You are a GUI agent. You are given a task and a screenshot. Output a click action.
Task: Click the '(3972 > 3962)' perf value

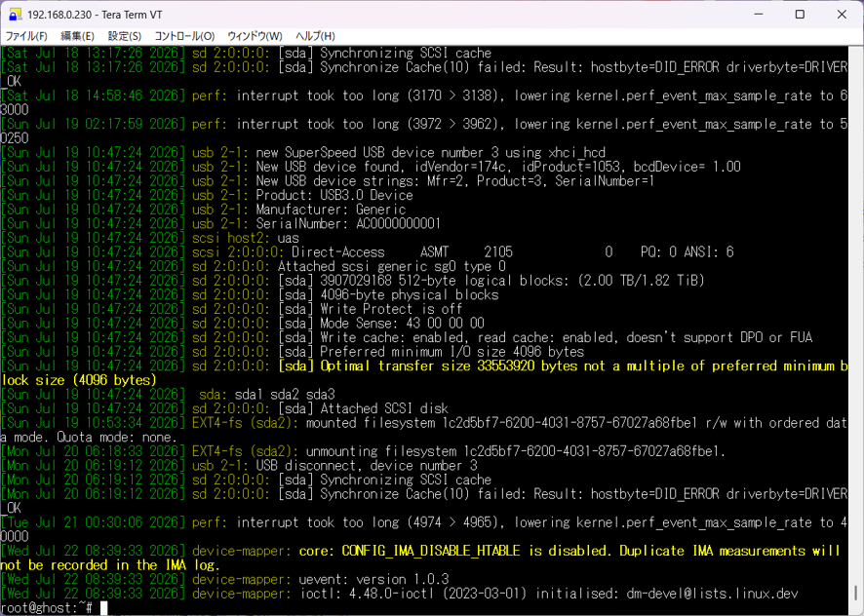[x=455, y=125]
